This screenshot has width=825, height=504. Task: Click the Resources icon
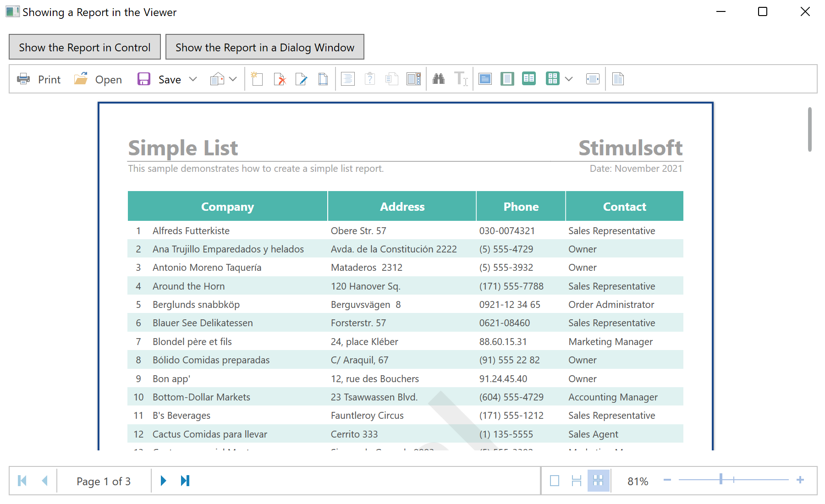coord(391,79)
